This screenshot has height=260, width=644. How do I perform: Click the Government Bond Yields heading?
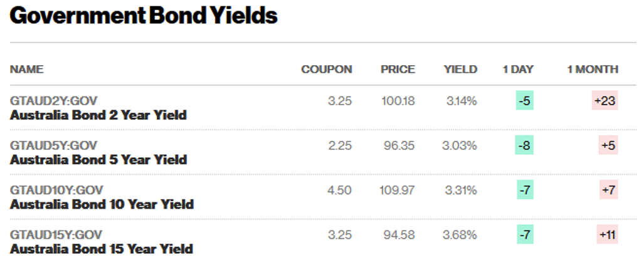coord(144,16)
